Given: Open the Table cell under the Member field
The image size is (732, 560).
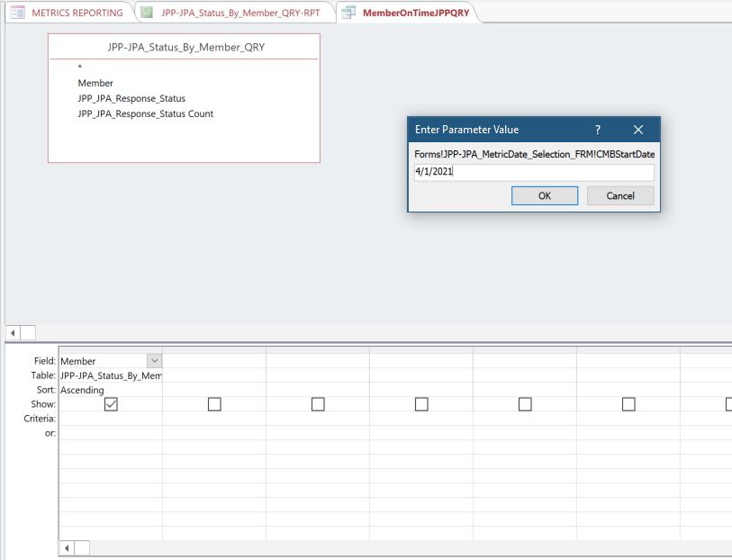Looking at the screenshot, I should click(x=110, y=375).
